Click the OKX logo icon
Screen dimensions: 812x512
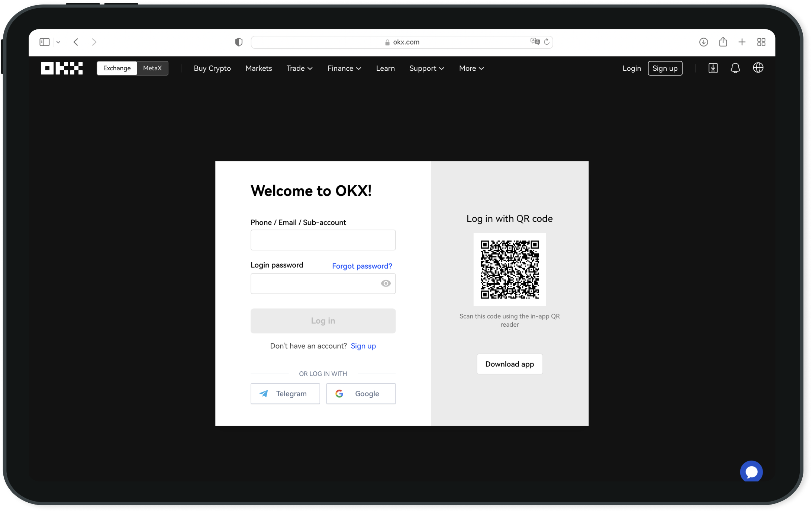[62, 68]
